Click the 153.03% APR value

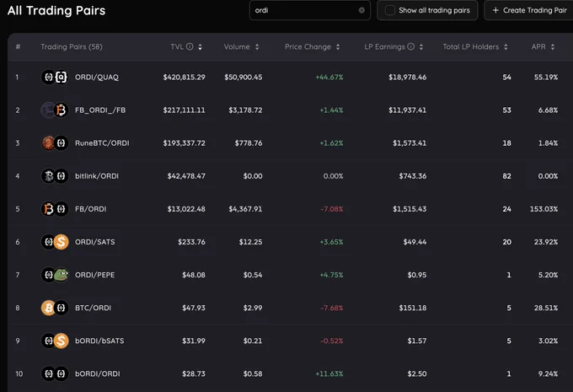544,209
